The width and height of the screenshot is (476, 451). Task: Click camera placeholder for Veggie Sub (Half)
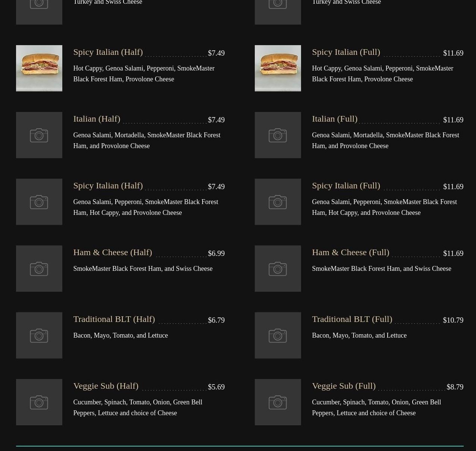click(x=39, y=402)
